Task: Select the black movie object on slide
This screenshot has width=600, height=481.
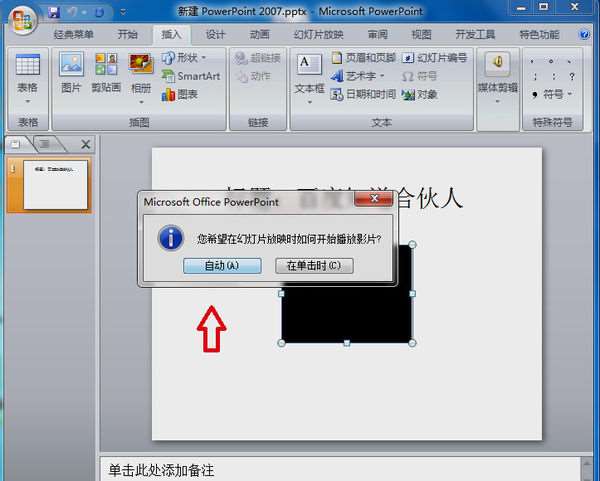Action: [347, 315]
